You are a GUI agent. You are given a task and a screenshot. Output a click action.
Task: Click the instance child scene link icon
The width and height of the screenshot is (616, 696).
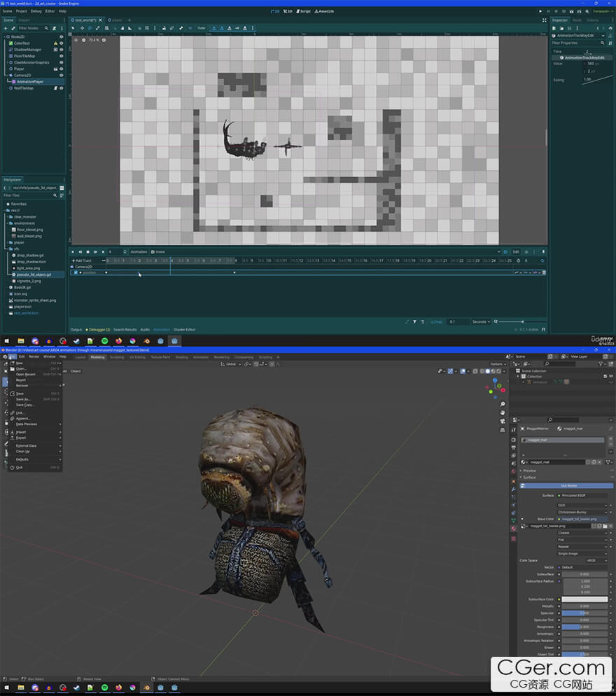13,28
